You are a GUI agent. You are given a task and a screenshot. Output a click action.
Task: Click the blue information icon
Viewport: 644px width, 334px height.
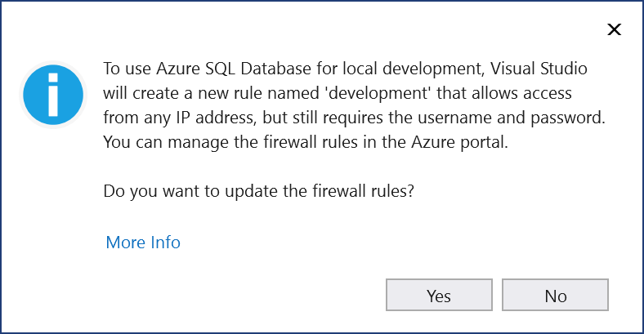point(54,94)
